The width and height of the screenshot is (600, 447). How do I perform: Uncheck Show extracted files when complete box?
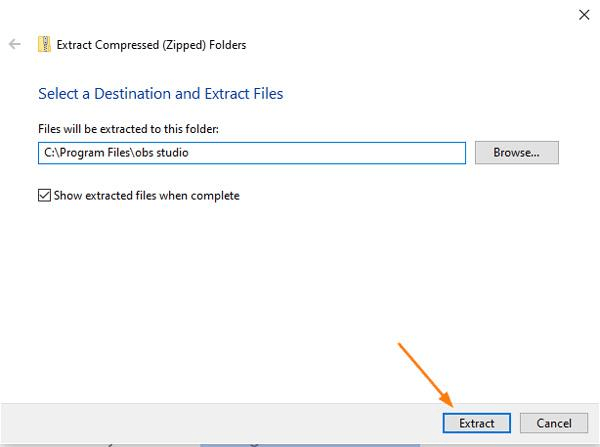(x=44, y=195)
